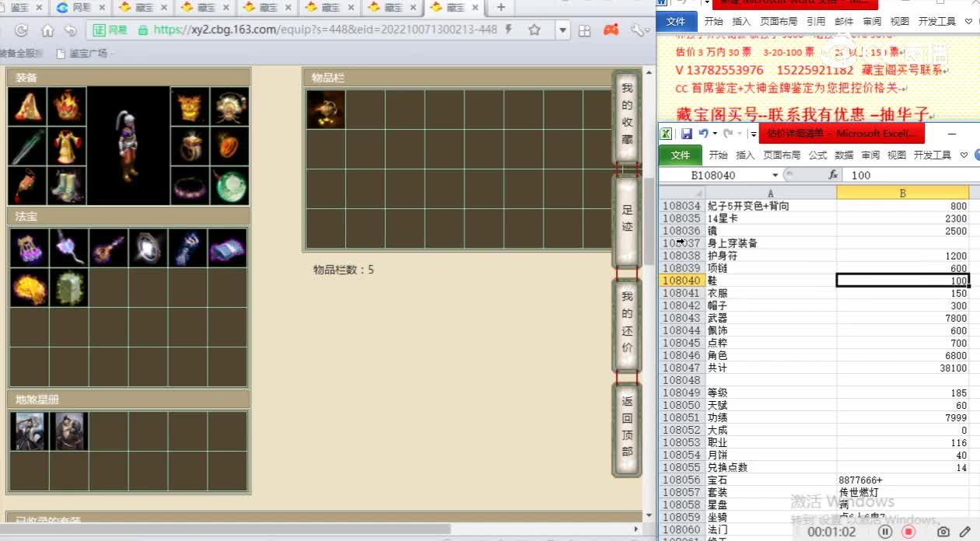Image resolution: width=980 pixels, height=541 pixels.
Task: Open second 地煞星册 warrior card
Action: (69, 431)
